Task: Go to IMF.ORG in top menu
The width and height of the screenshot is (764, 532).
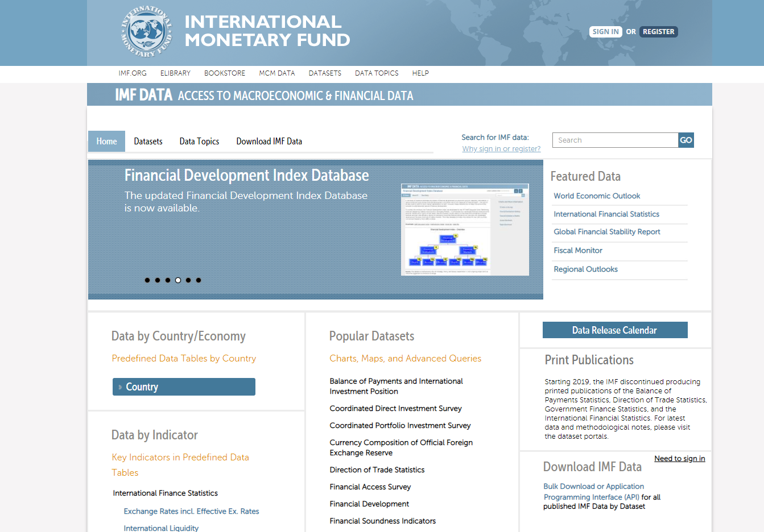Action: tap(133, 73)
